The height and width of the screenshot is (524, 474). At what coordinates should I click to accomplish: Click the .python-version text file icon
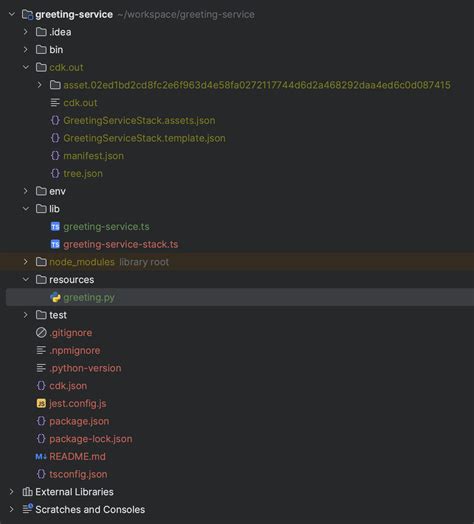[41, 368]
